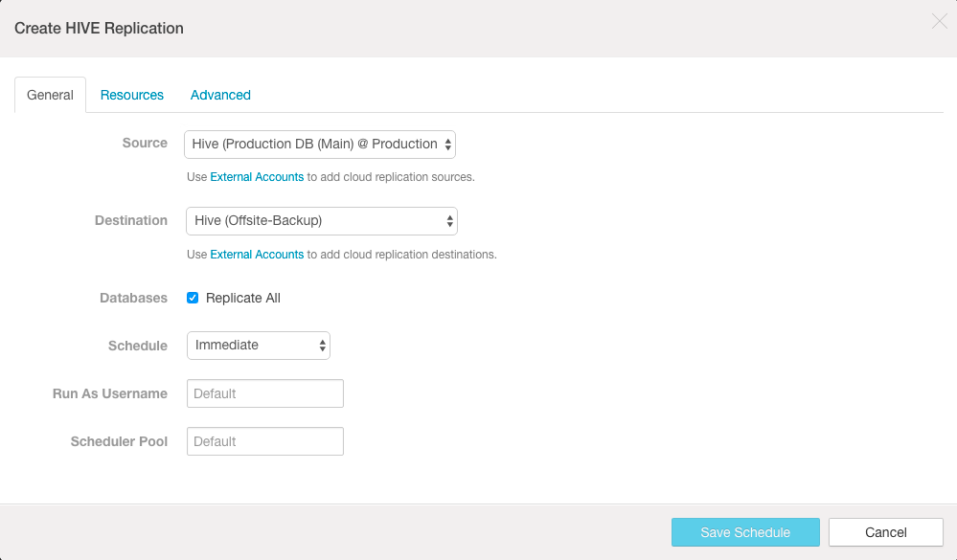Open the Resources tab
957x560 pixels.
pyautogui.click(x=132, y=95)
